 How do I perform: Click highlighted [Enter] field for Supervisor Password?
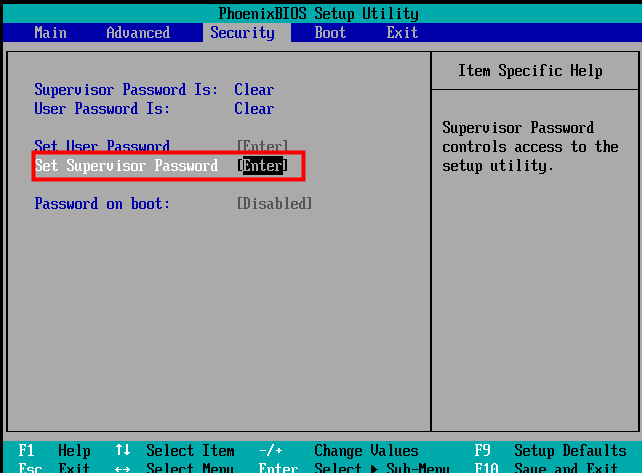tap(263, 166)
